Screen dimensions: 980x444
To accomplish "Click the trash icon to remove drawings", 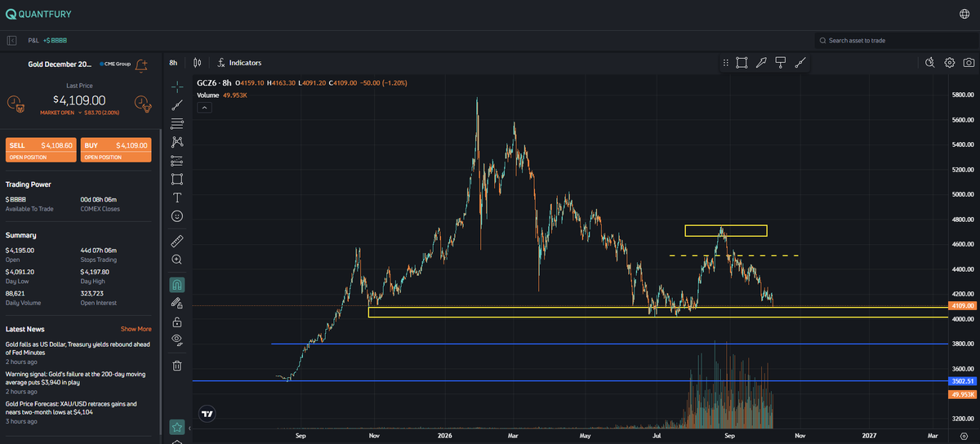I will point(177,366).
